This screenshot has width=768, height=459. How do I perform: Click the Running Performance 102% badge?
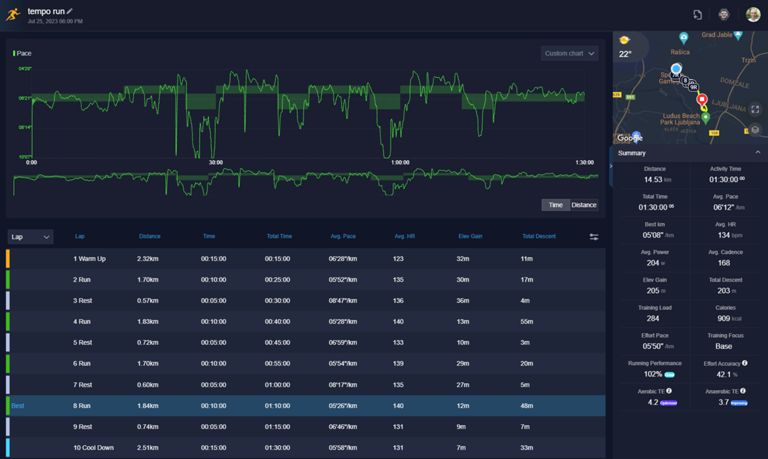[669, 375]
